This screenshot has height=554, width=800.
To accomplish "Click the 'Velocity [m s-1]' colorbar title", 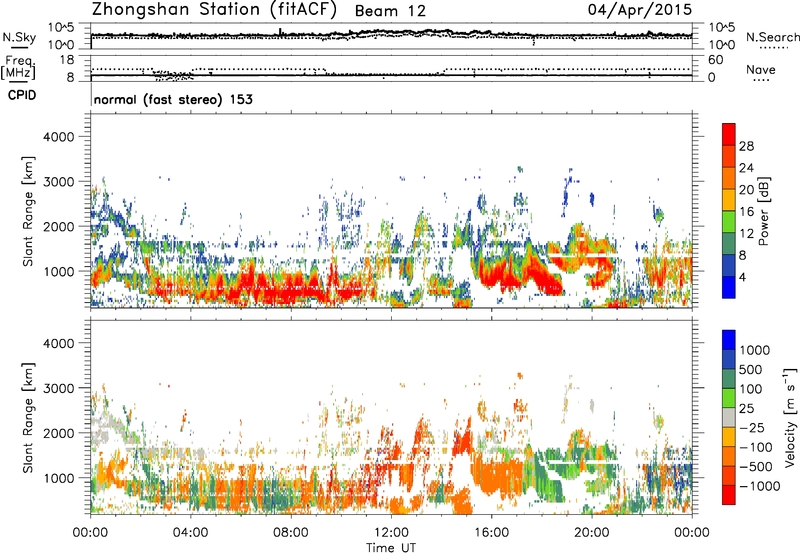I will pyautogui.click(x=790, y=417).
